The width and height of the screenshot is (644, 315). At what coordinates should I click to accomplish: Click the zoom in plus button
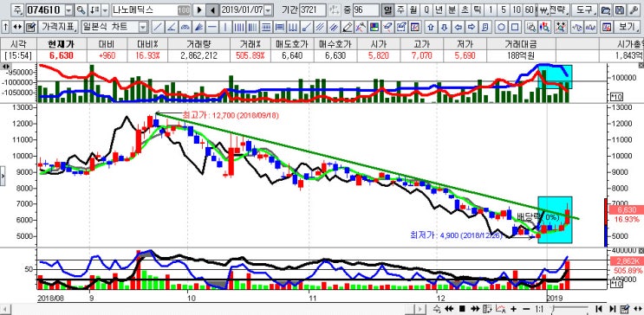tap(513, 309)
